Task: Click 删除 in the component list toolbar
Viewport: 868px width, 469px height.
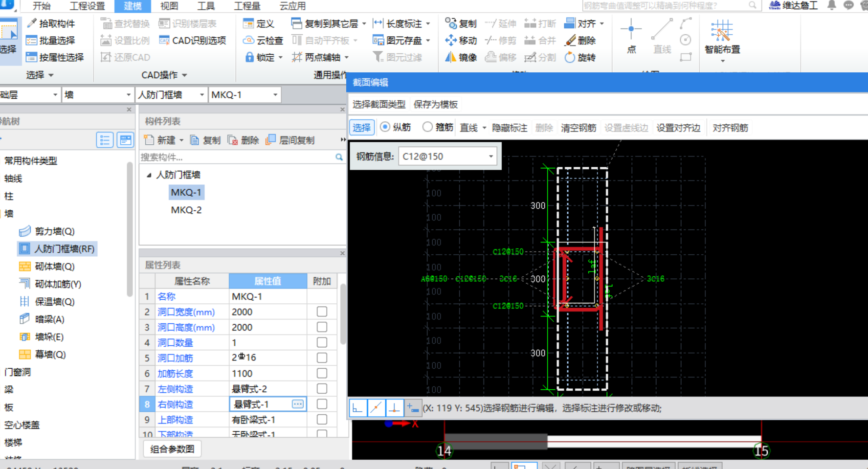Action: click(244, 140)
